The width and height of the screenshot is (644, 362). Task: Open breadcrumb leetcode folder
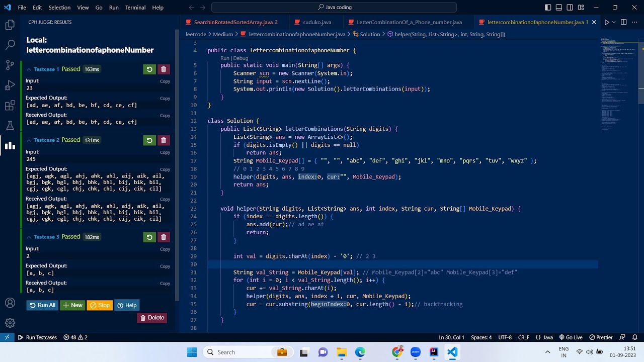click(196, 34)
